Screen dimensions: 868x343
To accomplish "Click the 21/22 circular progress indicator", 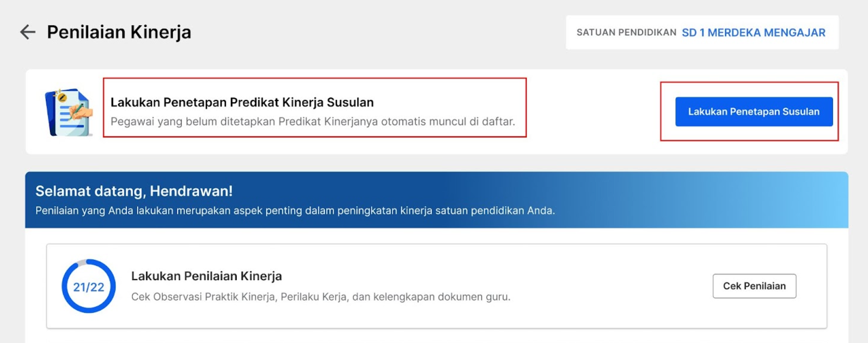I will 89,286.
